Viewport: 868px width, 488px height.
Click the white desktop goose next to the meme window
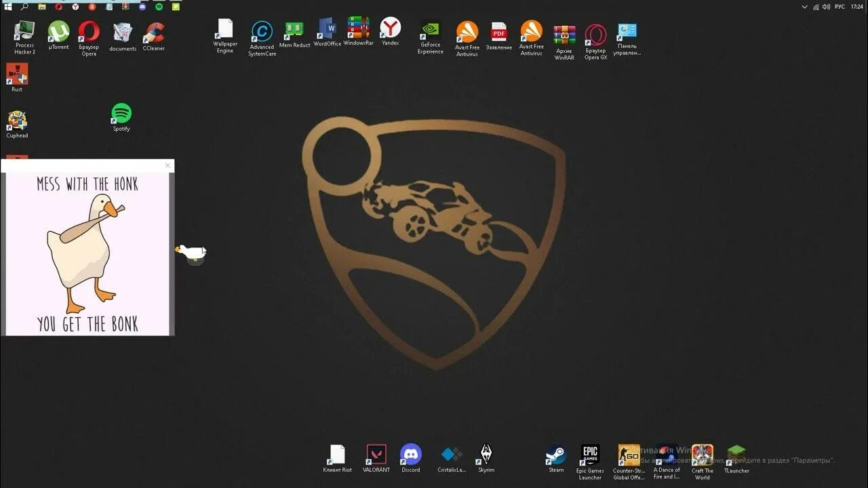(191, 253)
